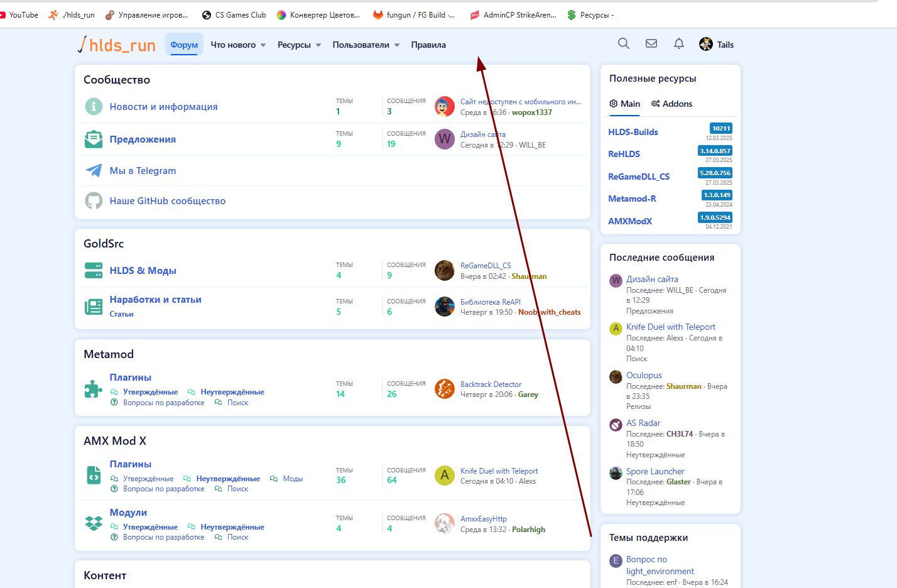This screenshot has height=588, width=897.
Task: Open the notifications bell icon
Action: [679, 43]
